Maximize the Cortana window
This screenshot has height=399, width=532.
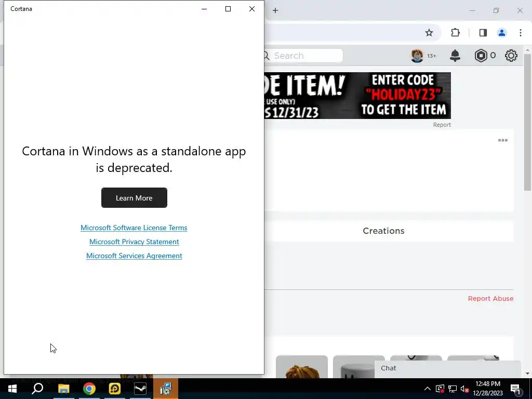(228, 9)
